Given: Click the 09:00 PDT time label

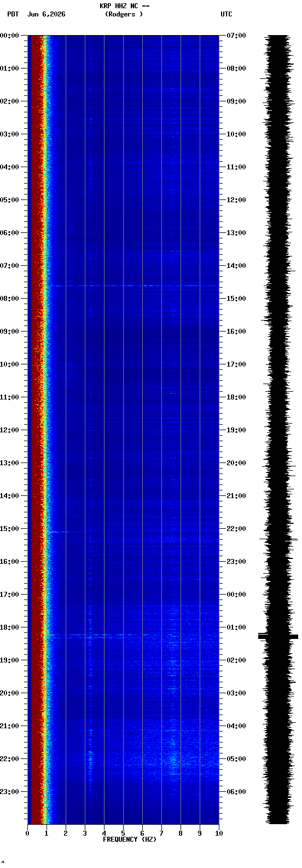Looking at the screenshot, I should click(10, 332).
